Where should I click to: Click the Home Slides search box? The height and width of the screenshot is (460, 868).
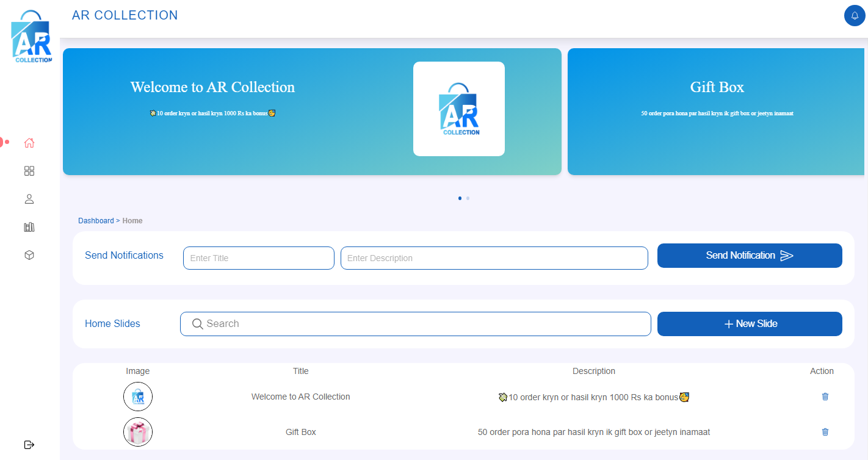pos(415,324)
